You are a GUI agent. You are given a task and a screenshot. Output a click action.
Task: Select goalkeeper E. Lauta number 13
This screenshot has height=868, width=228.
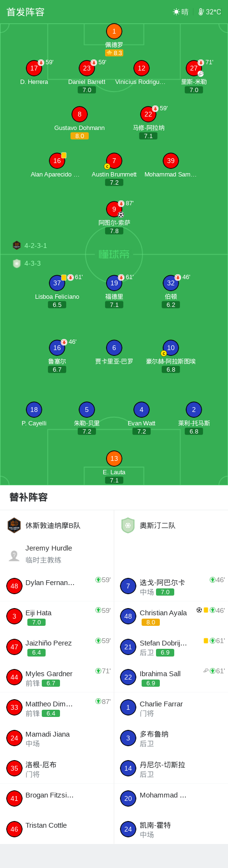114,458
